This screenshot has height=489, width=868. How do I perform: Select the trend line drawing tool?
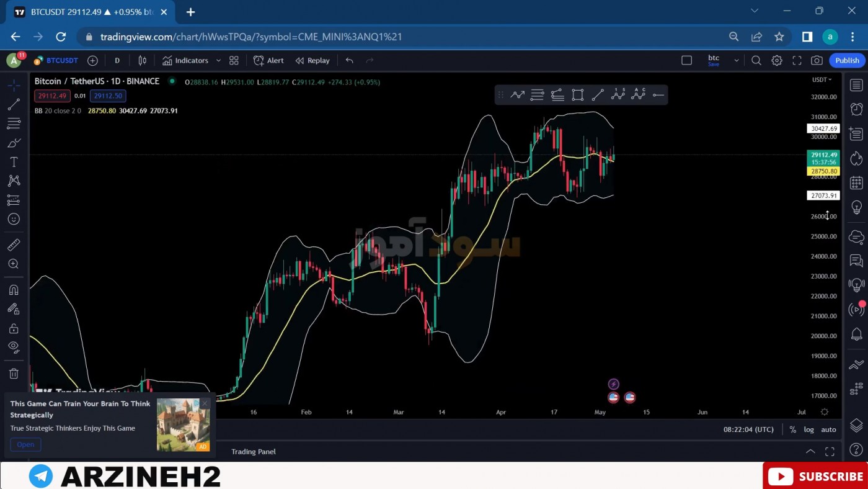pyautogui.click(x=14, y=104)
